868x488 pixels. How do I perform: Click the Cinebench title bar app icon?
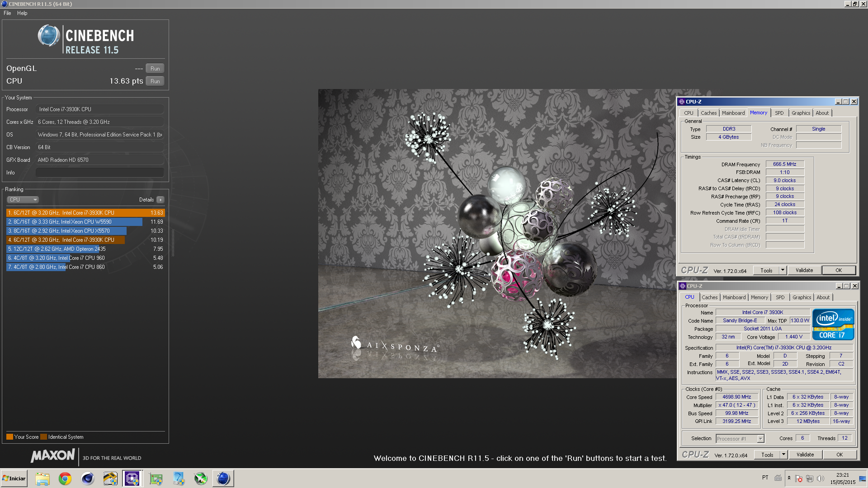pyautogui.click(x=5, y=4)
